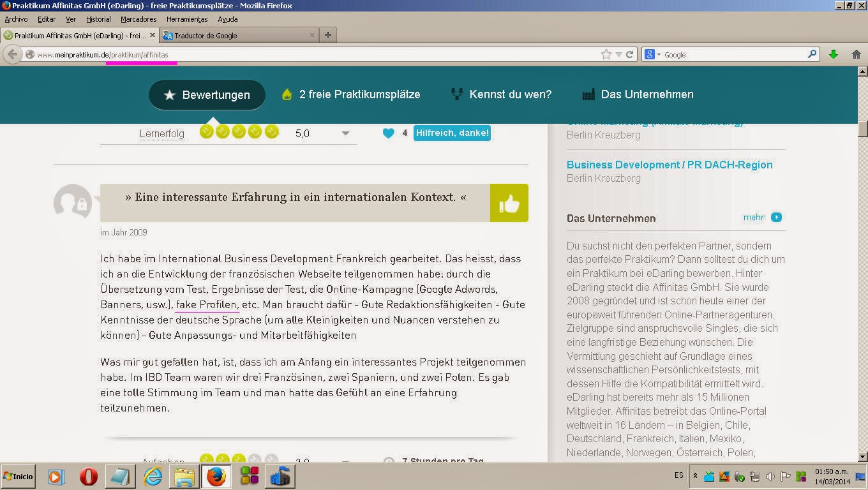Image resolution: width=868 pixels, height=490 pixels.
Task: Click the '5,0' Lernerfolg rating value
Action: (x=303, y=133)
